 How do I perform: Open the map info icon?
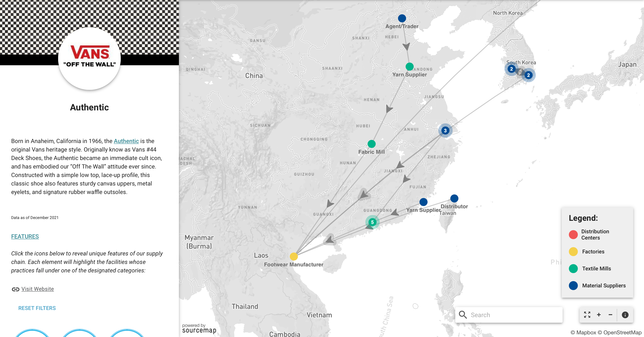click(x=625, y=315)
